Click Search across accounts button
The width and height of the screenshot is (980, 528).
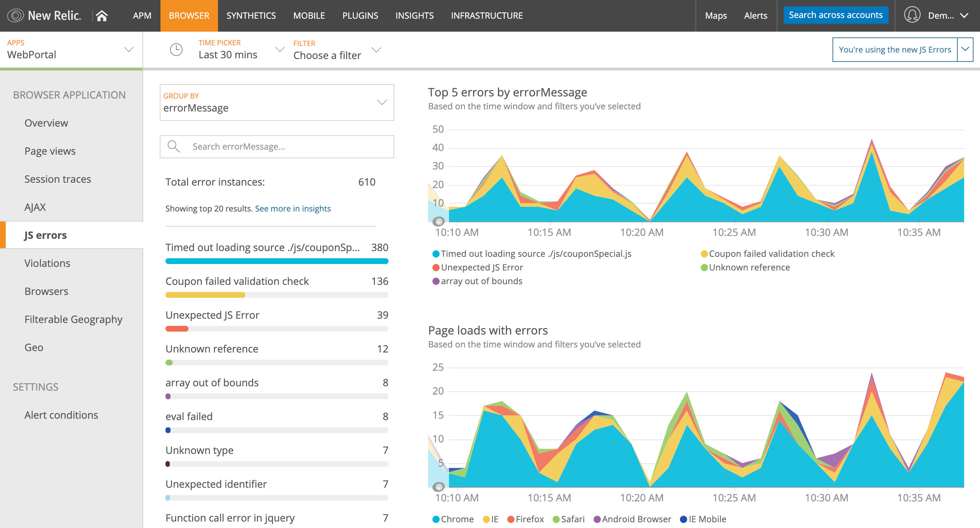point(835,15)
